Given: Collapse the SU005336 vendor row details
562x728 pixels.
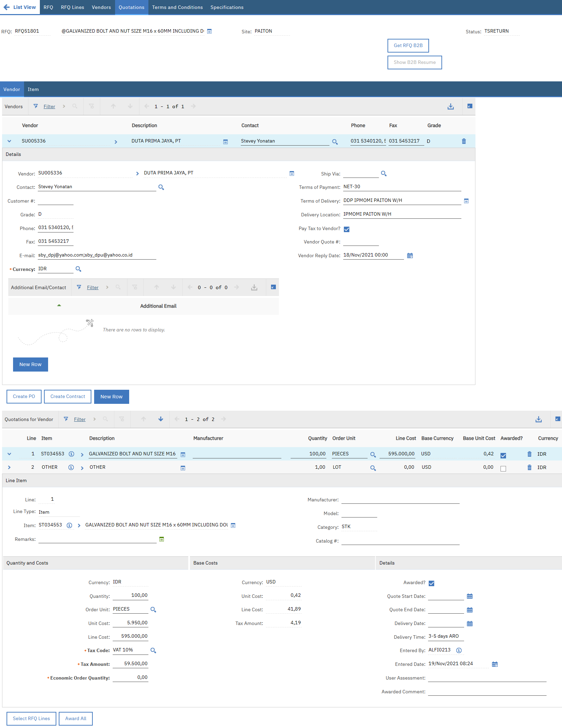Looking at the screenshot, I should pyautogui.click(x=9, y=141).
